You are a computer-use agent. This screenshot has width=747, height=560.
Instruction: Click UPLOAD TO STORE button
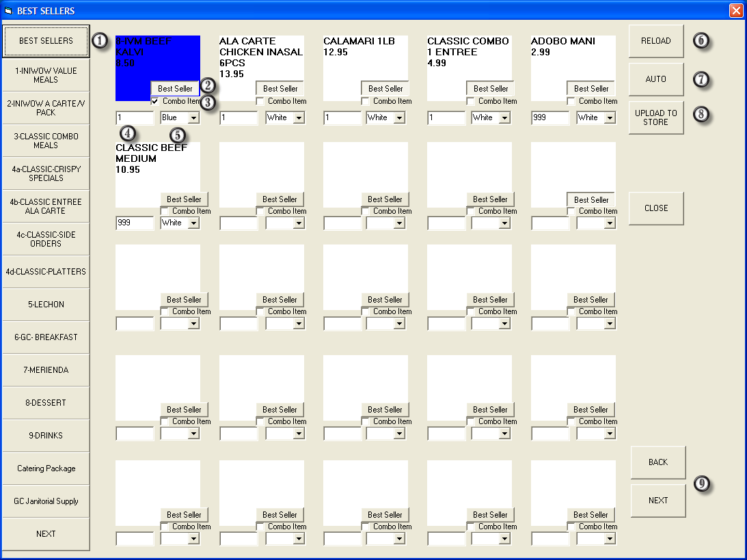(x=656, y=117)
